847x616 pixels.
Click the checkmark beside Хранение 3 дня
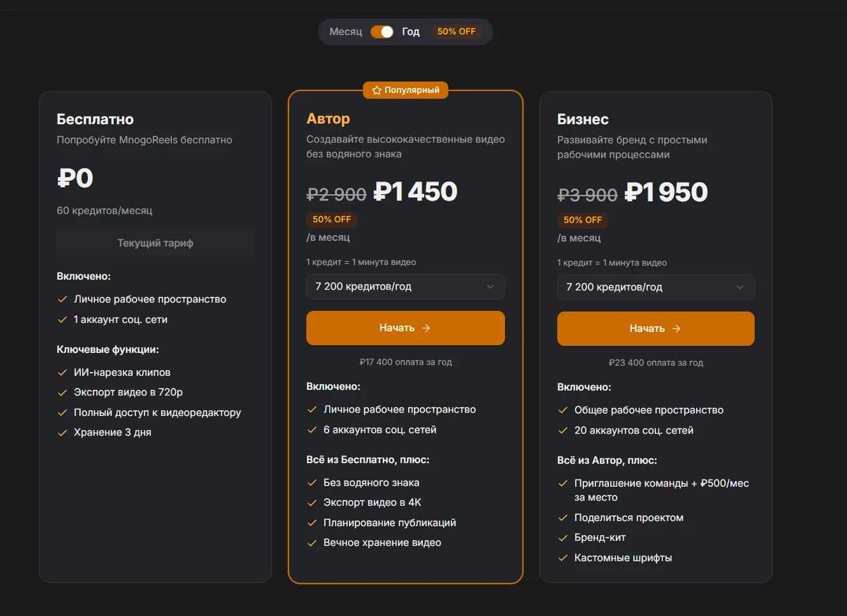click(x=62, y=433)
